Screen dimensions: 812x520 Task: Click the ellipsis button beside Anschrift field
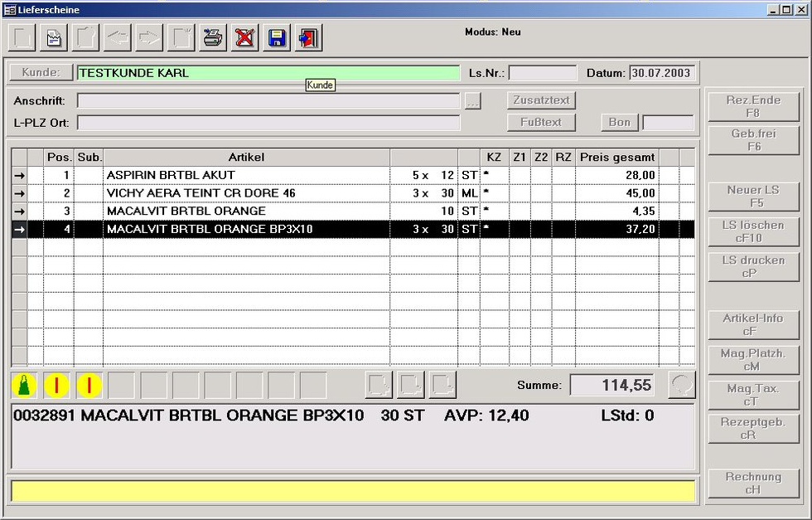[x=472, y=100]
